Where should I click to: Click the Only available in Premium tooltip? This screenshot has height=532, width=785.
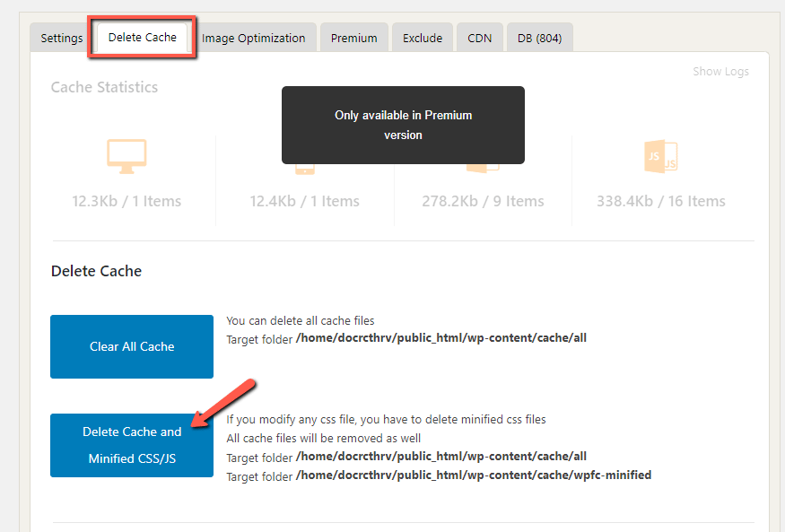tap(403, 125)
